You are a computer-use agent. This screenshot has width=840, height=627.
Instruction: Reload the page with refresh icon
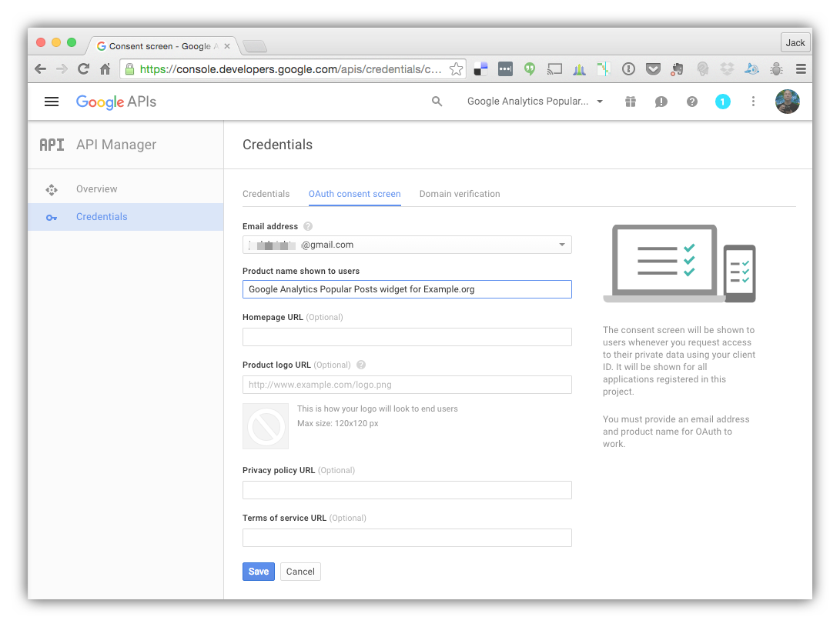84,69
